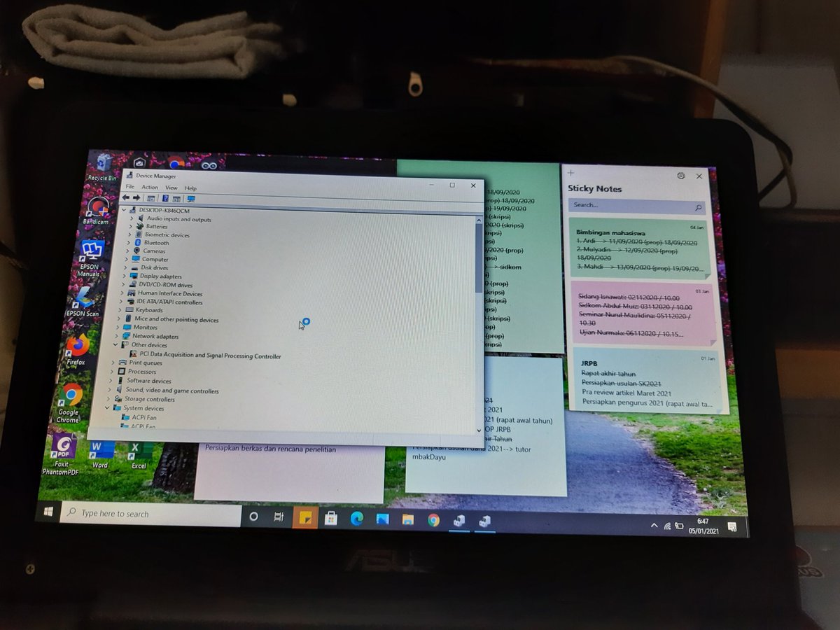Image resolution: width=840 pixels, height=630 pixels.
Task: Open the View menu in Device Manager
Action: tap(171, 188)
